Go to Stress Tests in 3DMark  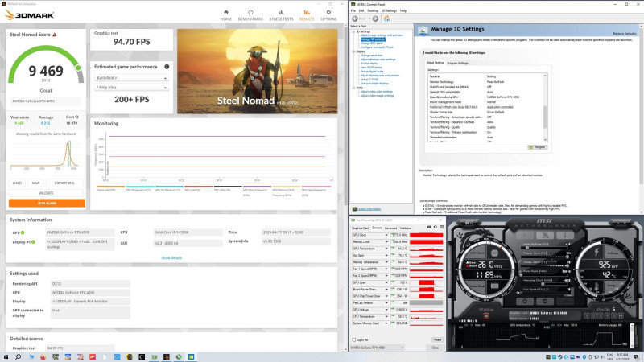pos(281,15)
